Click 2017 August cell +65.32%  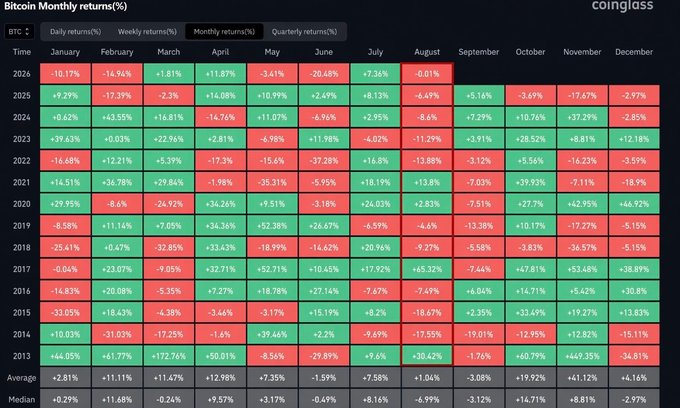(427, 269)
